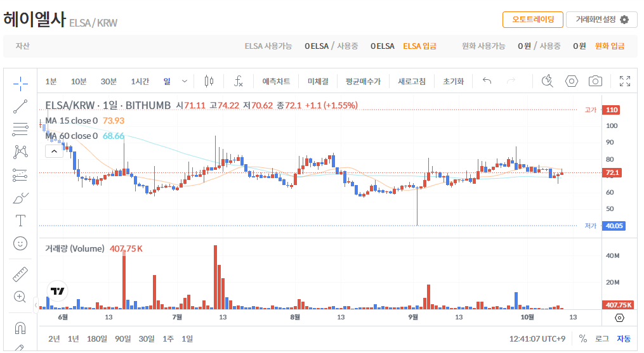The image size is (644, 353).
Task: Set date range to 30일
Action: click(x=147, y=338)
